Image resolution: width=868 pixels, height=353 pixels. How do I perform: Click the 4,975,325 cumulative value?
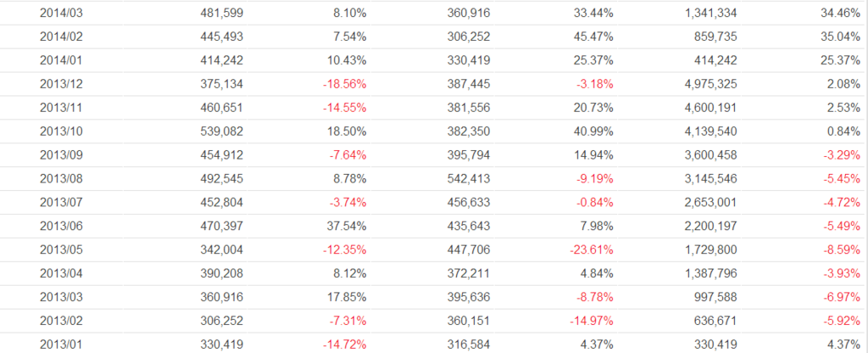point(703,86)
